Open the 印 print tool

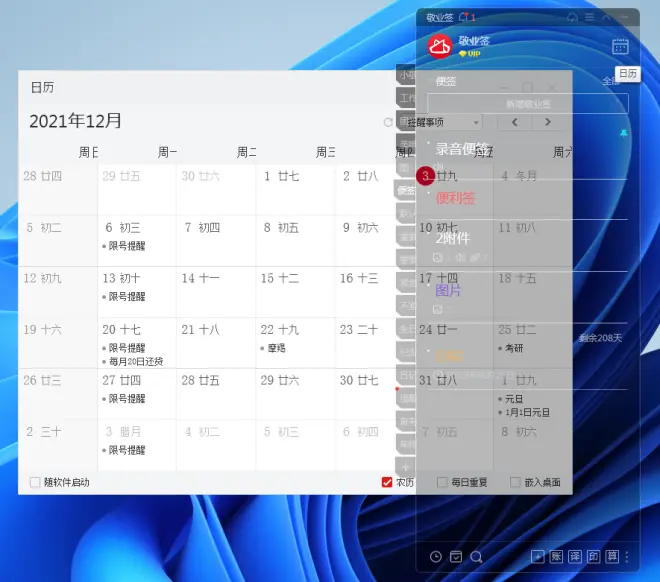pos(593,557)
